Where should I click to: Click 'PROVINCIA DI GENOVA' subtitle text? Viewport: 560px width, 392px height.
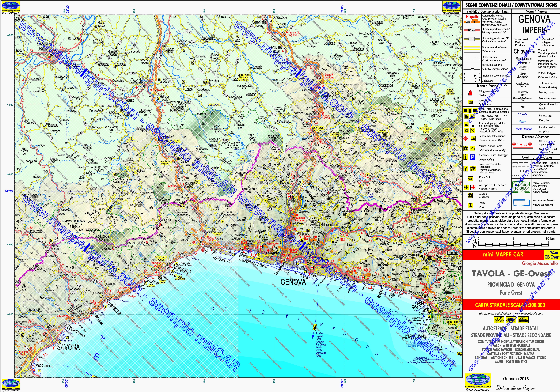pos(511,284)
